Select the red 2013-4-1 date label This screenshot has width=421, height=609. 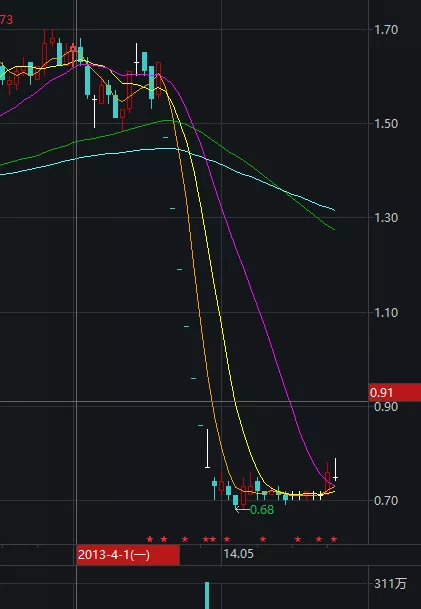pyautogui.click(x=128, y=555)
